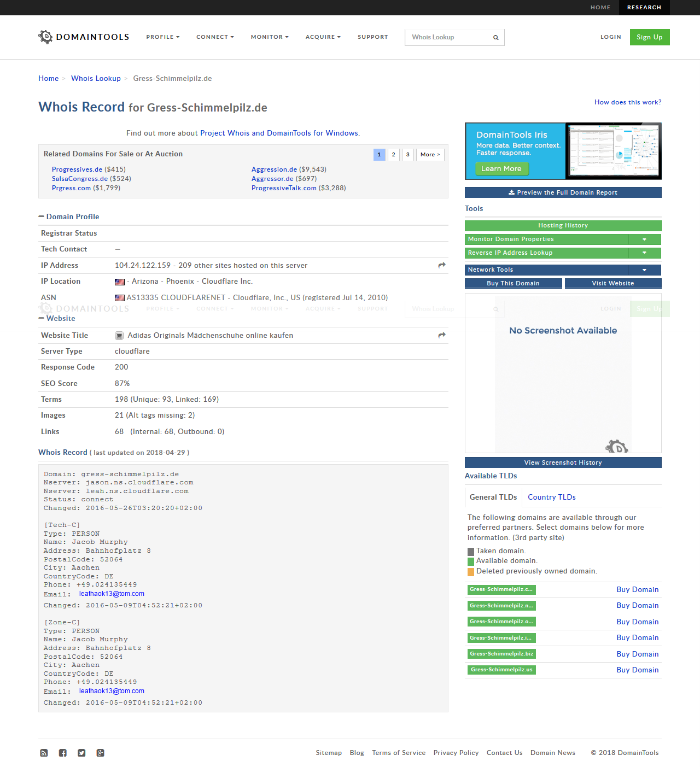Expand the Connect menu dropdown
This screenshot has height=767, width=700.
click(215, 37)
